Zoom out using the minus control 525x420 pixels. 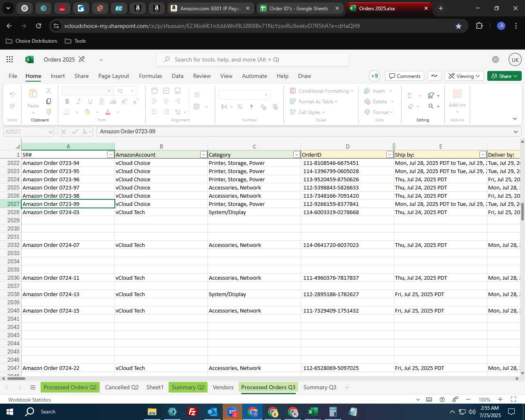pos(468,399)
